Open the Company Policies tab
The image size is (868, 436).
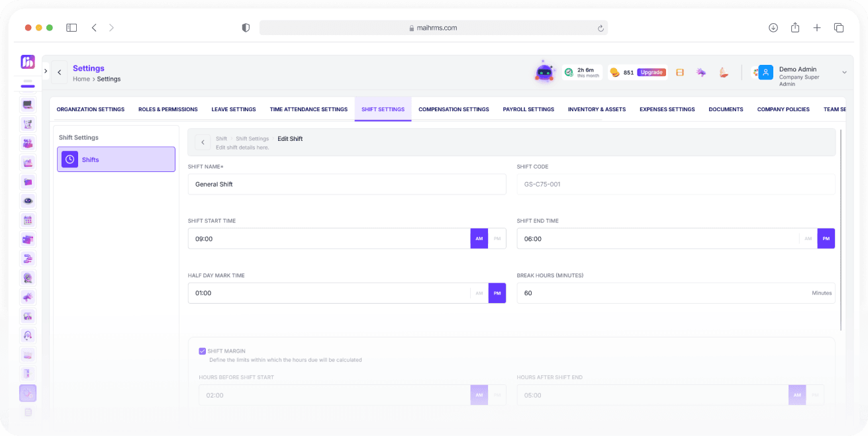[x=783, y=109]
